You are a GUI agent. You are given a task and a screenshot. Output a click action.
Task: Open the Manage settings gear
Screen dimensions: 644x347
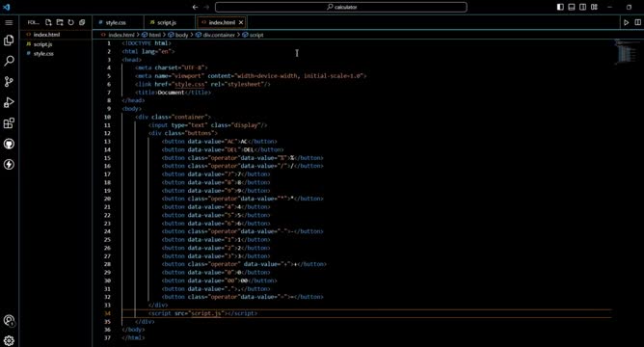click(x=9, y=340)
